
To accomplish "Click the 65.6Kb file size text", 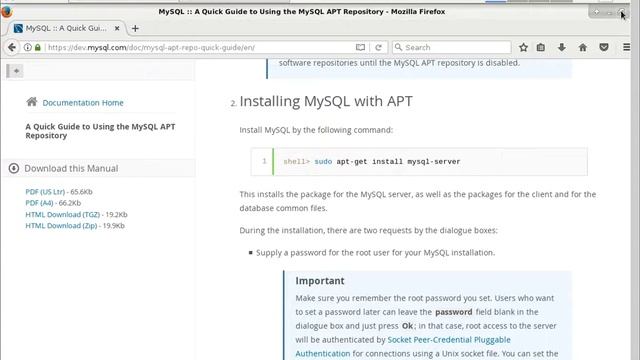I will (81, 191).
